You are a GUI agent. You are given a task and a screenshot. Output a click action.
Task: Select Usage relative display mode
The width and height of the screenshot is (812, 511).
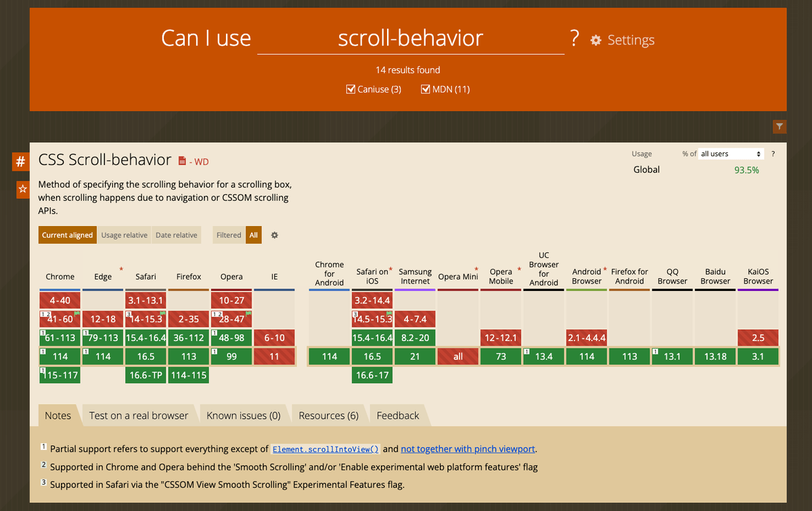click(124, 234)
